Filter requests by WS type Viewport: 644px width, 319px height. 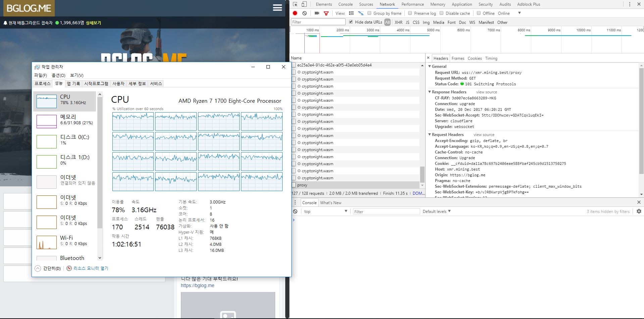472,22
